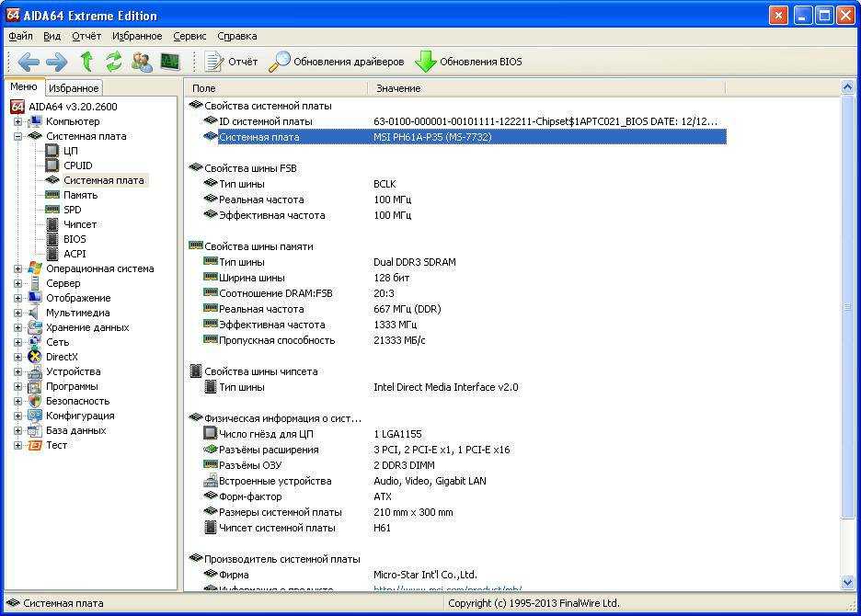Select Память in the tree
This screenshot has height=616, width=861.
click(x=80, y=195)
